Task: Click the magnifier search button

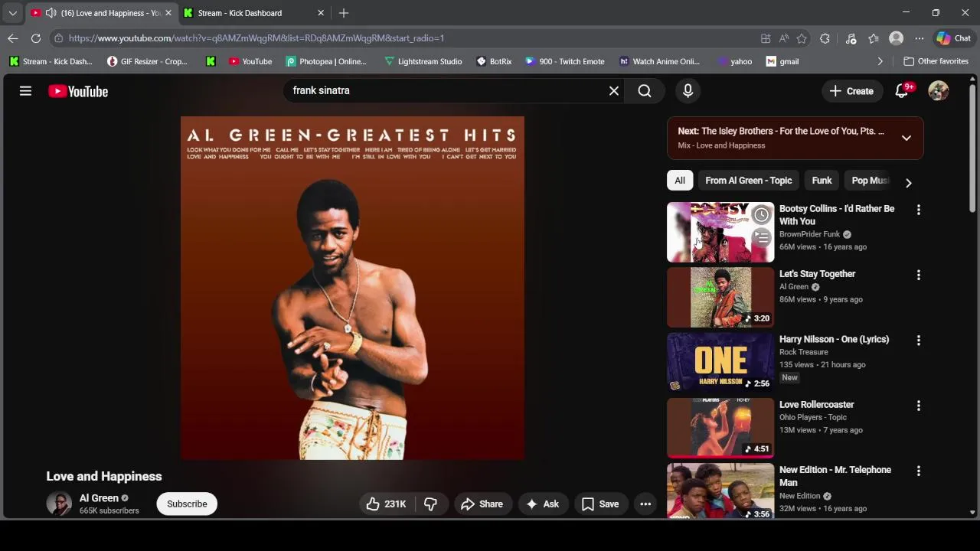Action: 645,91
